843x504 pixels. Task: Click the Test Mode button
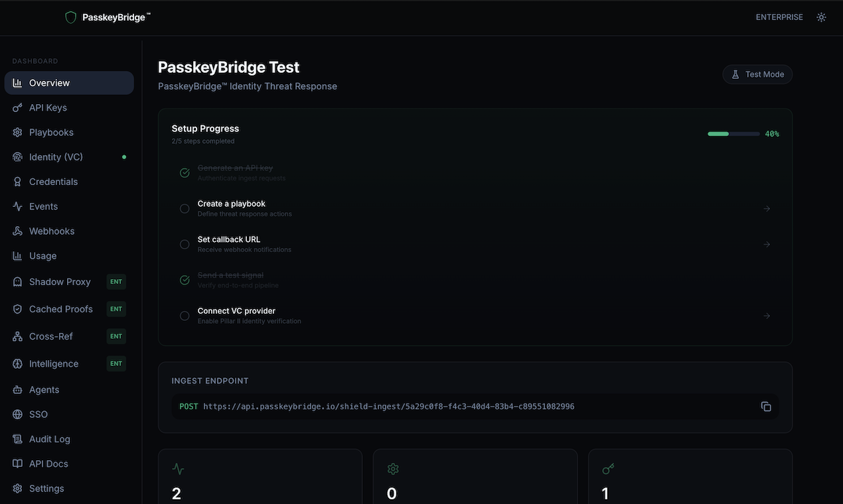coord(757,74)
